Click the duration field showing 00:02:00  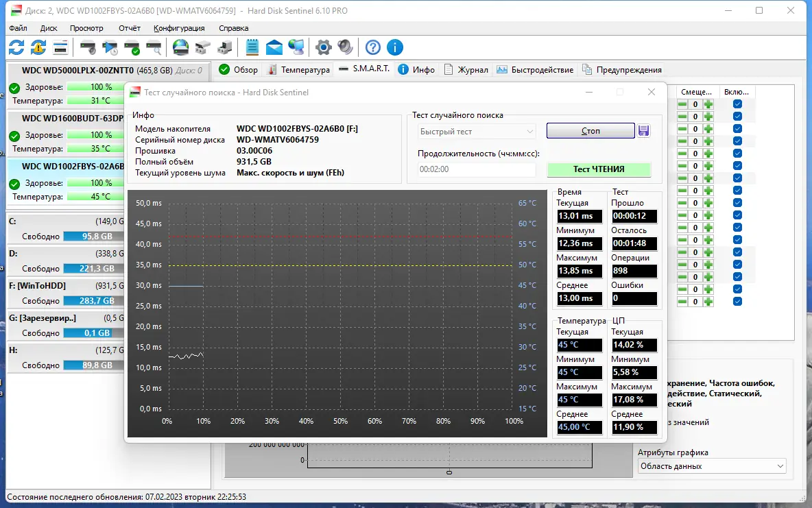(x=477, y=169)
